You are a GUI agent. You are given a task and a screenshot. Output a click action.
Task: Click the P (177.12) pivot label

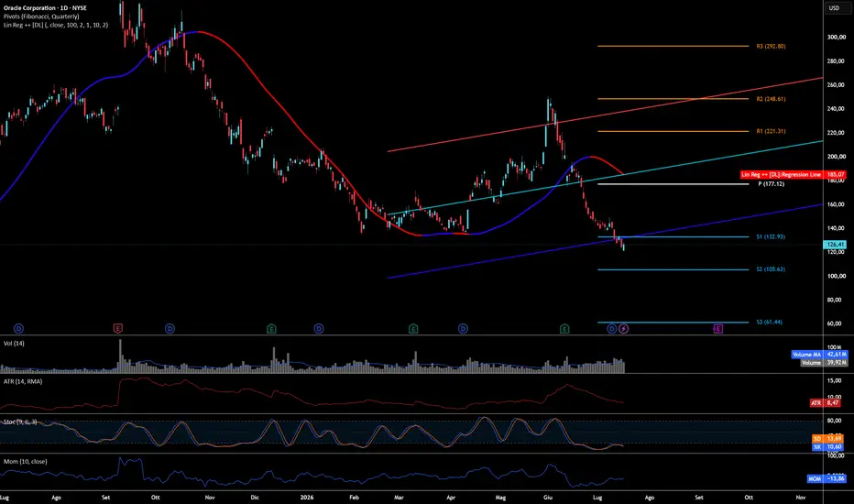click(x=772, y=184)
